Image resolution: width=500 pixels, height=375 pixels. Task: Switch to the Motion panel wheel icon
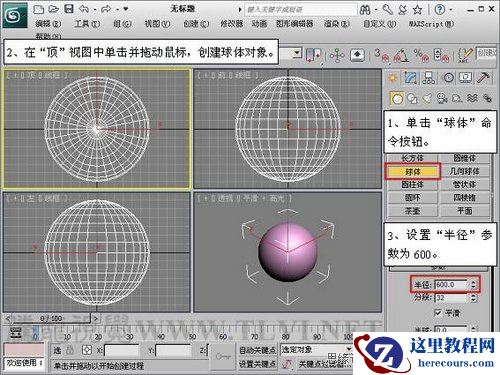coord(448,78)
